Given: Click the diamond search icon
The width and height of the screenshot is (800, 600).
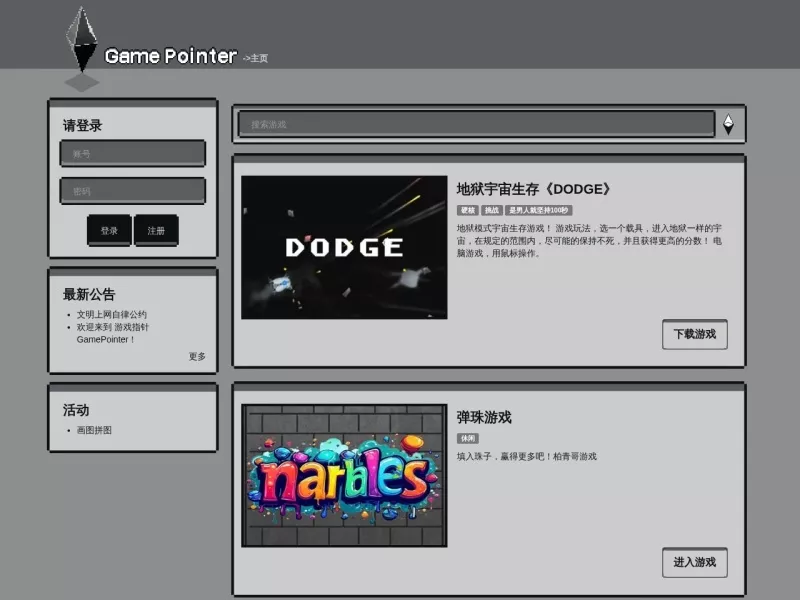Looking at the screenshot, I should (x=729, y=124).
